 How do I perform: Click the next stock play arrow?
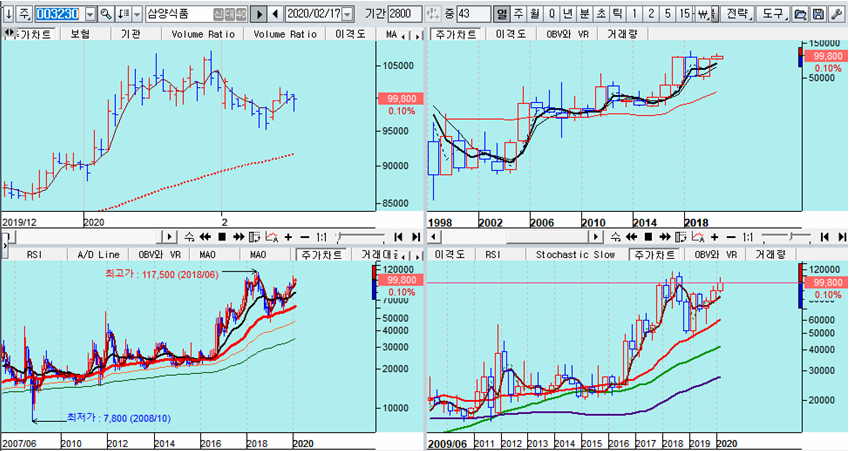(260, 14)
